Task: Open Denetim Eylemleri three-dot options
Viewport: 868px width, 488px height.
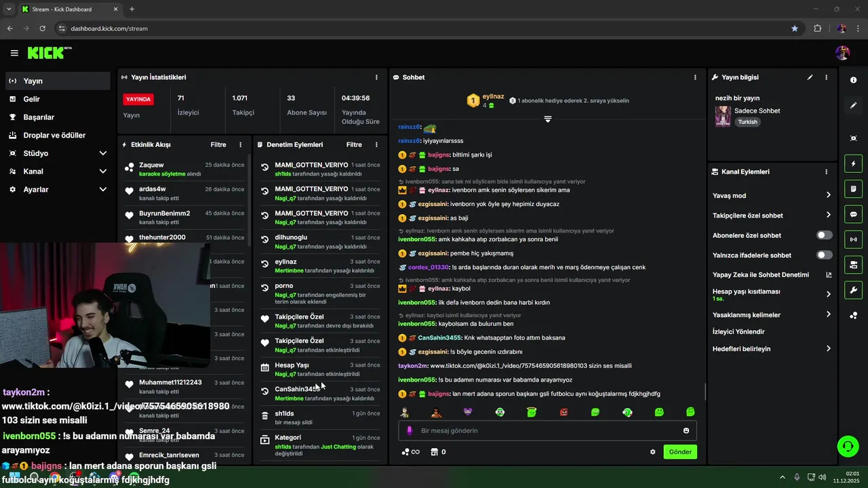Action: click(x=376, y=144)
